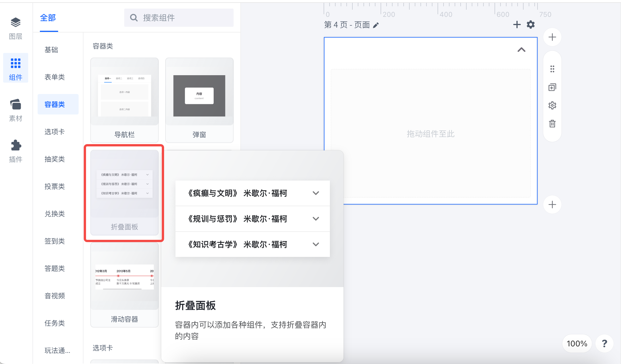The image size is (621, 364).
Task: Duplicate the container with copy-plus icon
Action: [552, 87]
